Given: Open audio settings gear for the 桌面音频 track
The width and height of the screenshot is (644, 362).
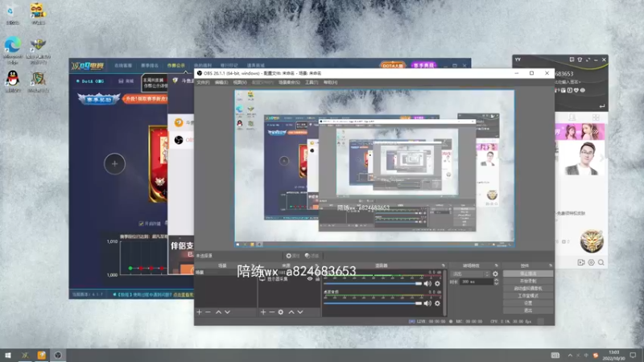Looking at the screenshot, I should (x=437, y=303).
